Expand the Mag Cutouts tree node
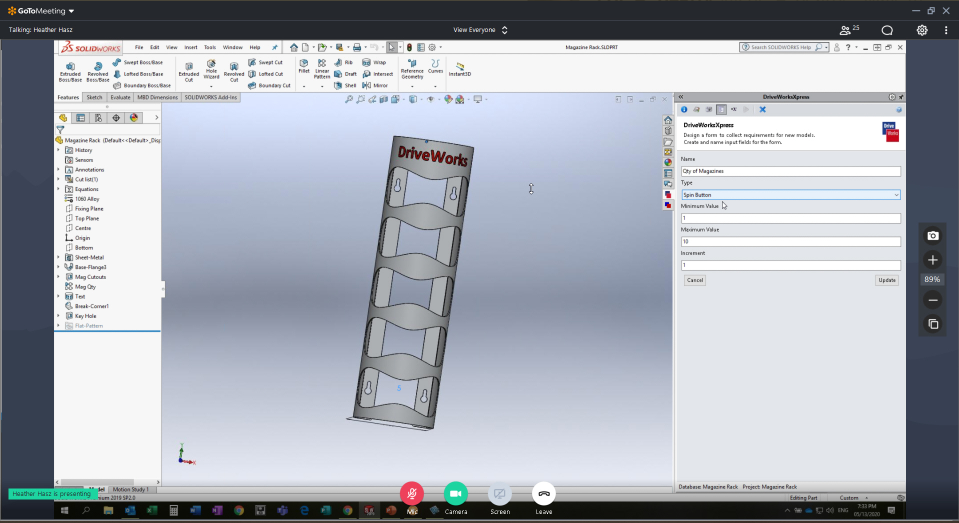This screenshot has width=959, height=523. (59, 277)
